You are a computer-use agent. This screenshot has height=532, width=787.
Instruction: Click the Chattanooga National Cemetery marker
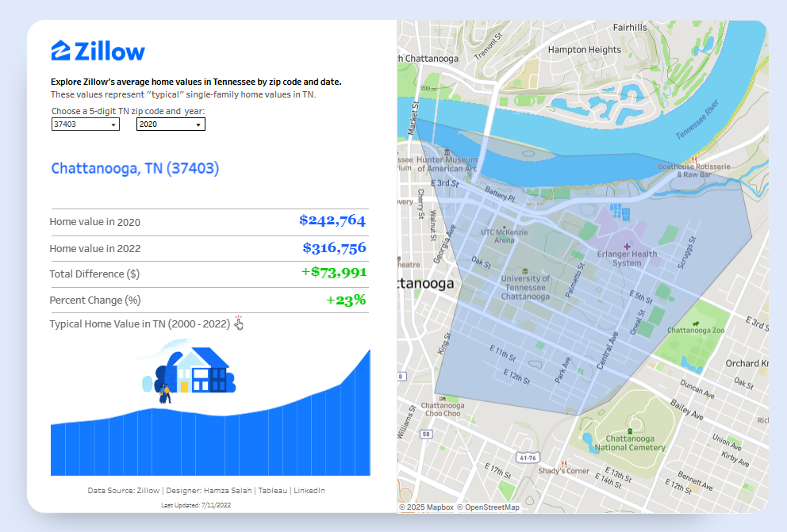pyautogui.click(x=630, y=431)
